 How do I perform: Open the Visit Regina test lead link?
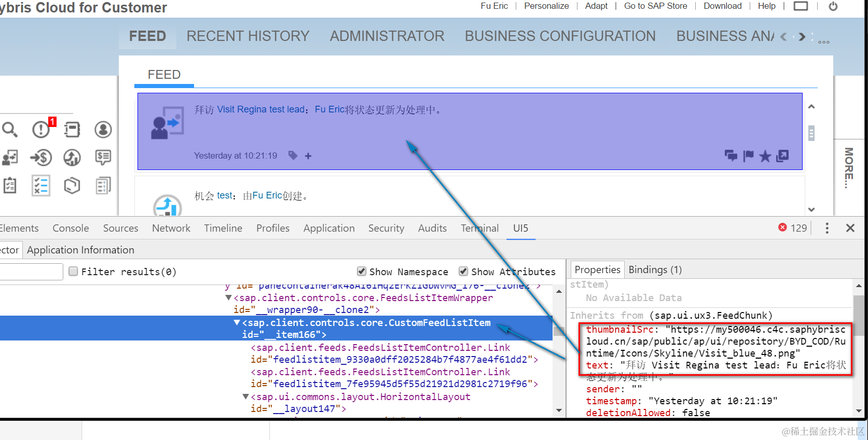[x=260, y=109]
